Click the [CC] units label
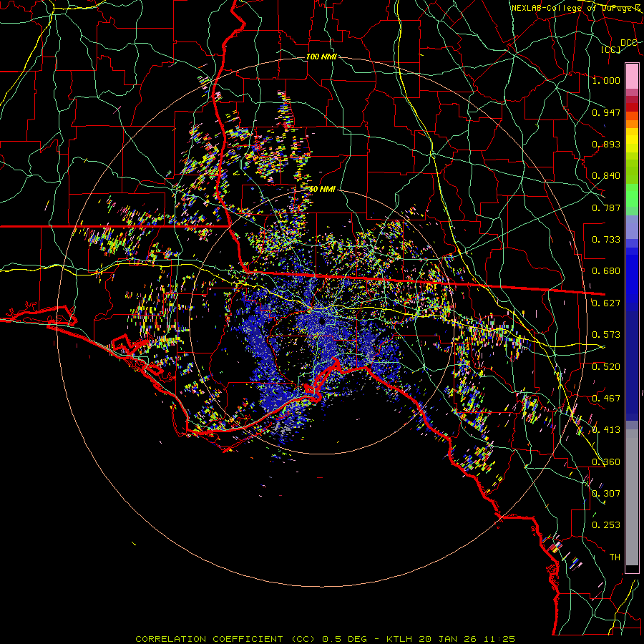 (611, 49)
